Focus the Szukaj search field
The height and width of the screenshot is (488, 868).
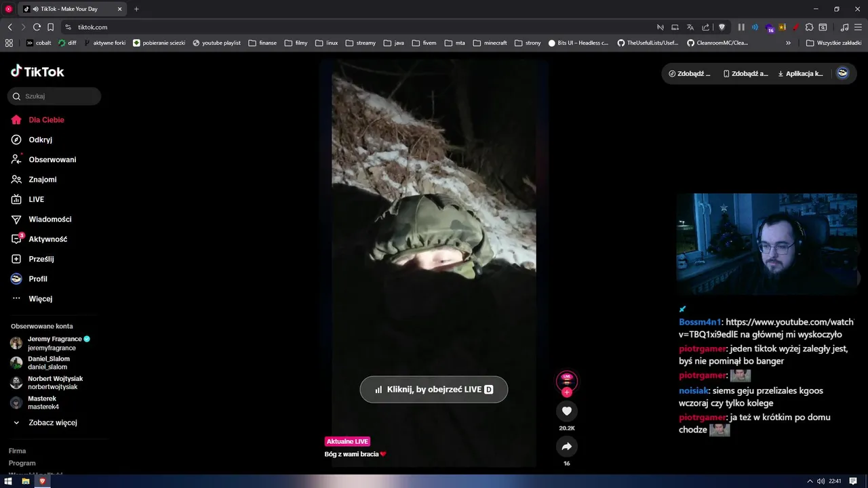pyautogui.click(x=54, y=96)
